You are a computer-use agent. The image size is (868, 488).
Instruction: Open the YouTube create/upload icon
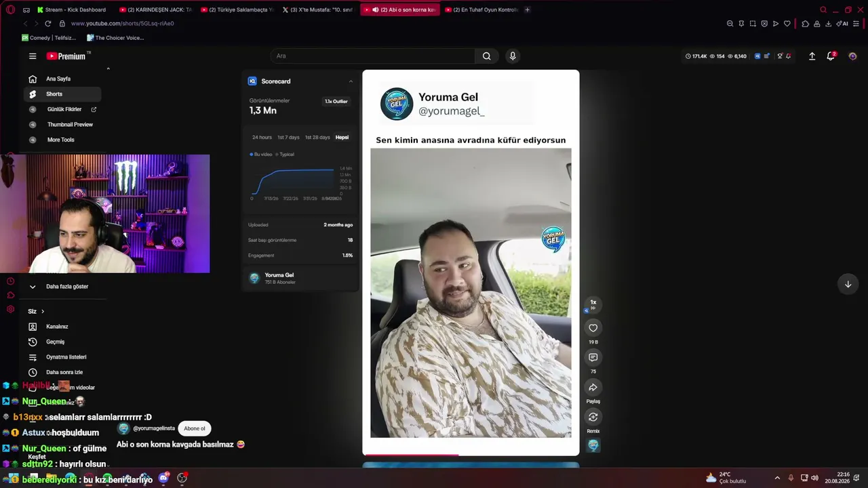click(812, 56)
